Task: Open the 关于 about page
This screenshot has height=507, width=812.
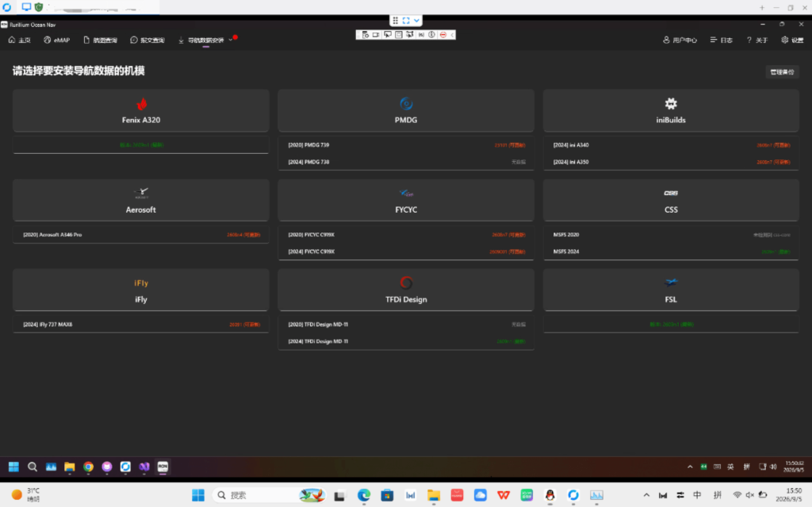Action: pyautogui.click(x=757, y=40)
